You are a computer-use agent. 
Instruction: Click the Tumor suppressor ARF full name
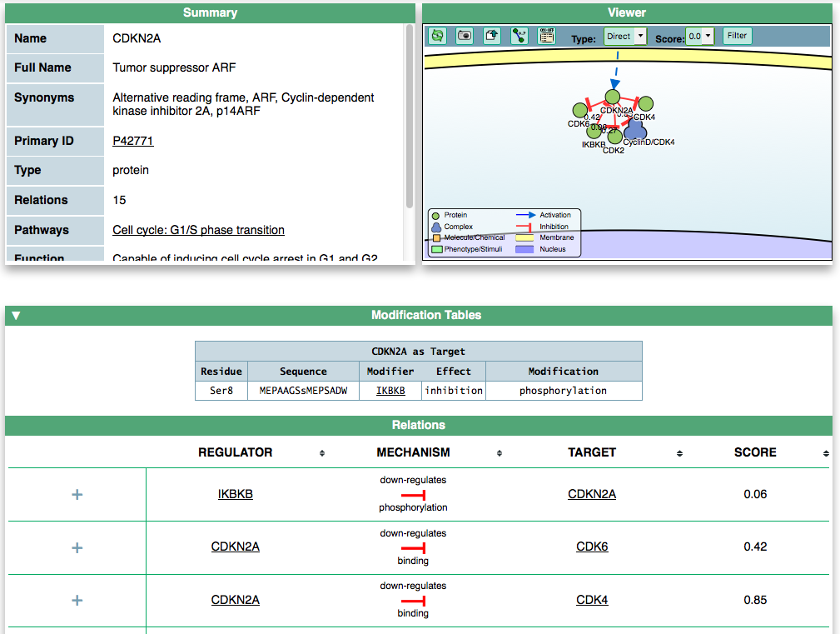point(174,67)
